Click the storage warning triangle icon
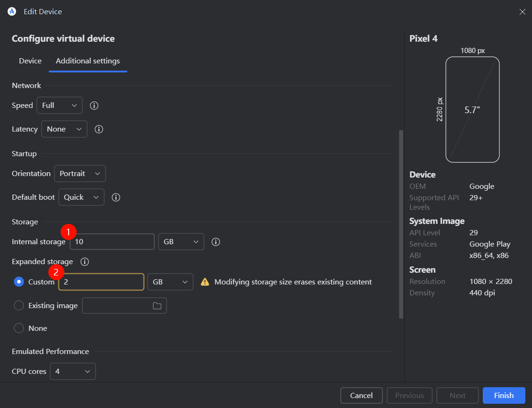 pos(205,282)
